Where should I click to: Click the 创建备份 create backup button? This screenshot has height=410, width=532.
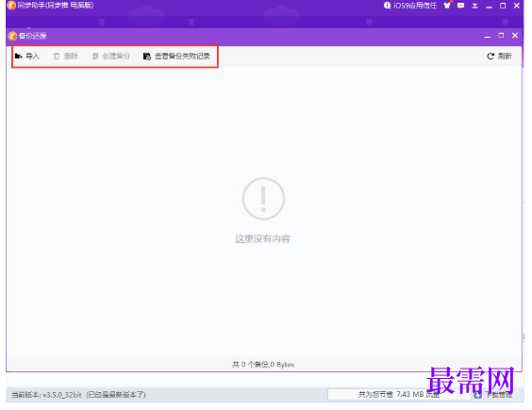click(111, 56)
